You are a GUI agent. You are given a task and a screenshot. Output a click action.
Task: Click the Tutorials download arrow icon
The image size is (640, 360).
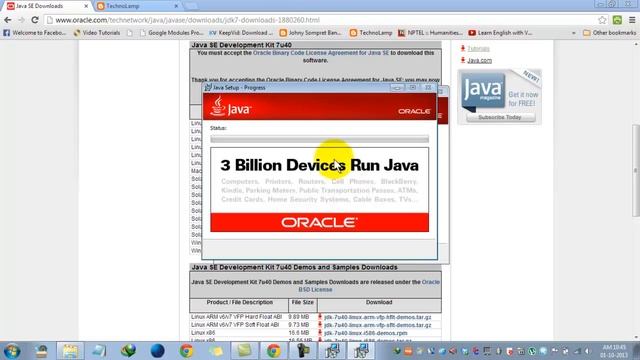click(x=462, y=48)
